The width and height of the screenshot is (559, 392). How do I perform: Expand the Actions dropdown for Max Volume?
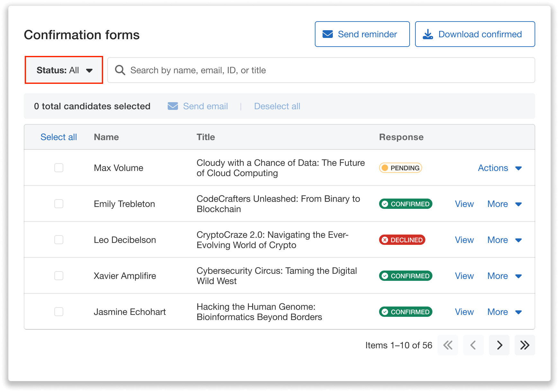pyautogui.click(x=499, y=168)
